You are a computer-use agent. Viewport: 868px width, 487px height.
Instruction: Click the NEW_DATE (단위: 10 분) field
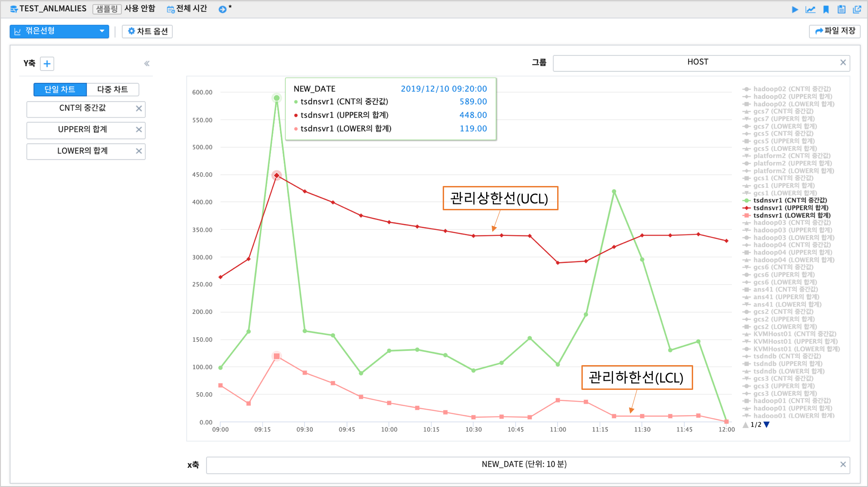click(528, 465)
